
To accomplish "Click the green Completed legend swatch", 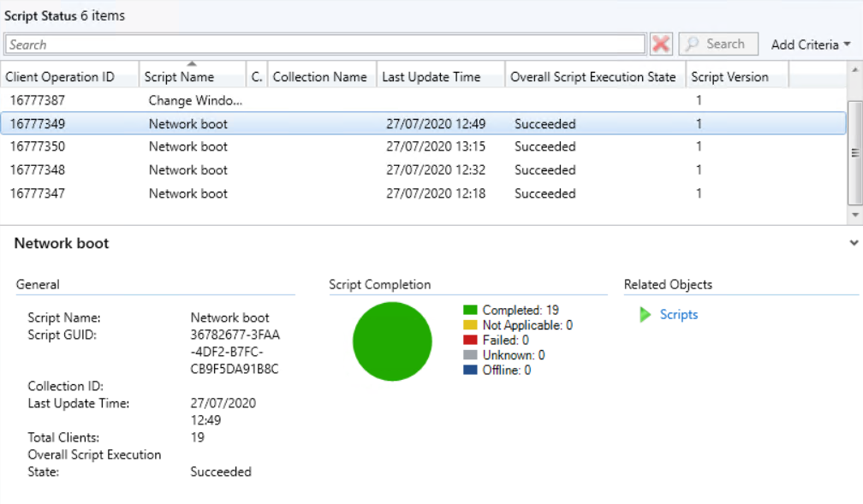I will [x=470, y=311].
